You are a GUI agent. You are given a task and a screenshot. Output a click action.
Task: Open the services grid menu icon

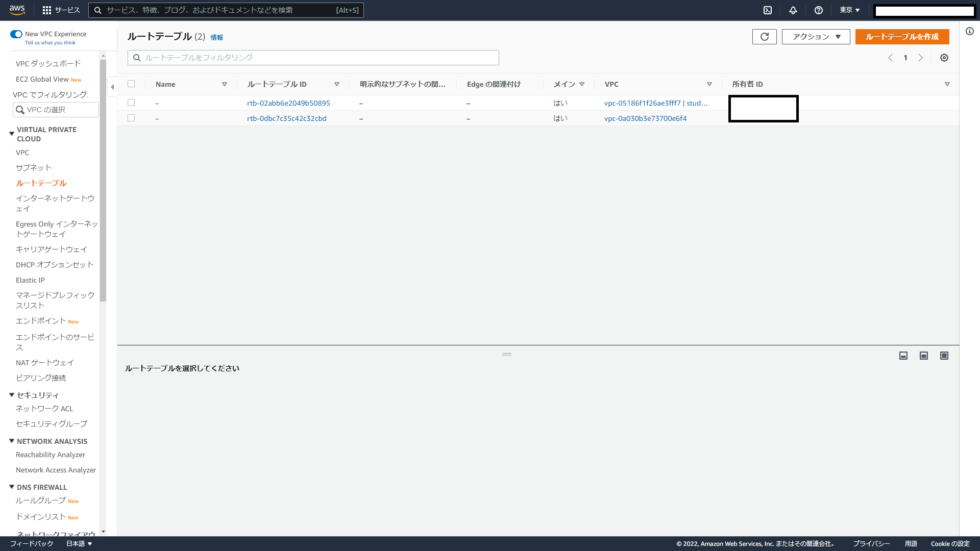(x=47, y=10)
